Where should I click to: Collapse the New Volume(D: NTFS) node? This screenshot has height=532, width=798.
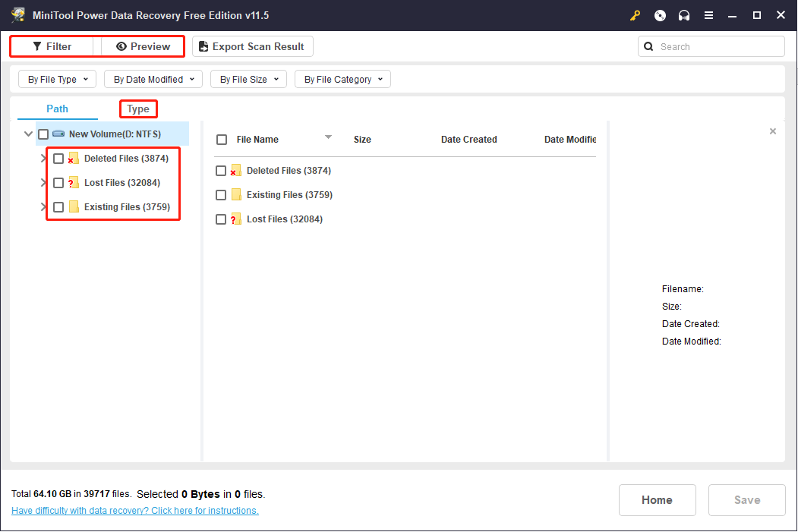coord(29,134)
